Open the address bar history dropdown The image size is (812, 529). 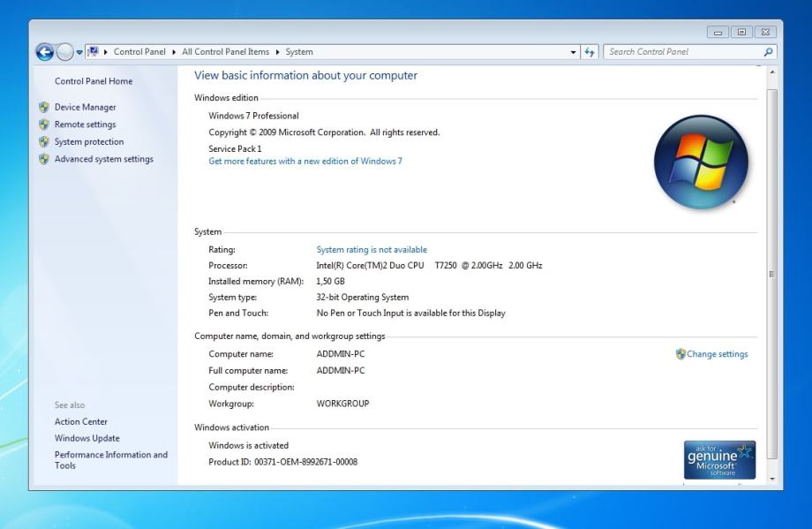[574, 52]
